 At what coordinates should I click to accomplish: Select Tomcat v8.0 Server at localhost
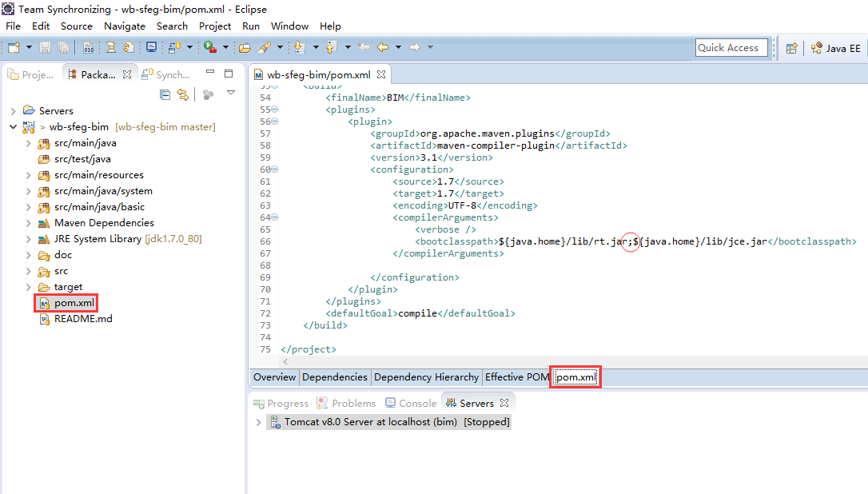tap(390, 422)
